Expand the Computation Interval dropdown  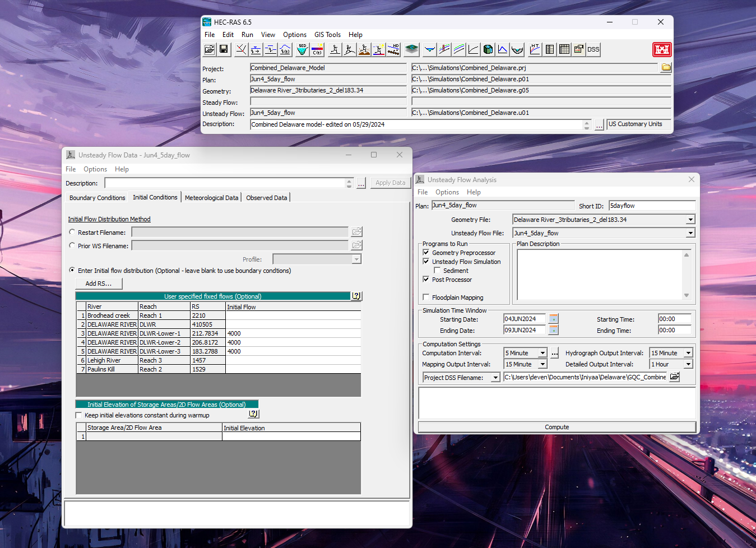pos(542,353)
